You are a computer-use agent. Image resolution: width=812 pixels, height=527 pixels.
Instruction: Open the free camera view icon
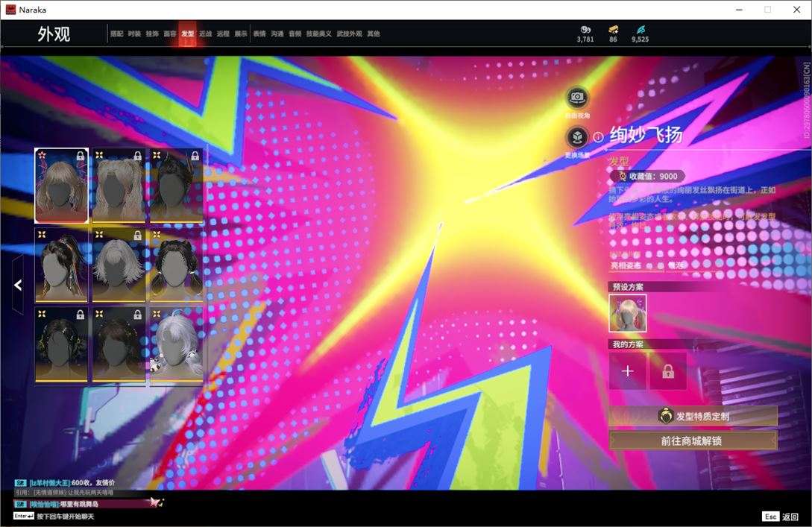577,98
